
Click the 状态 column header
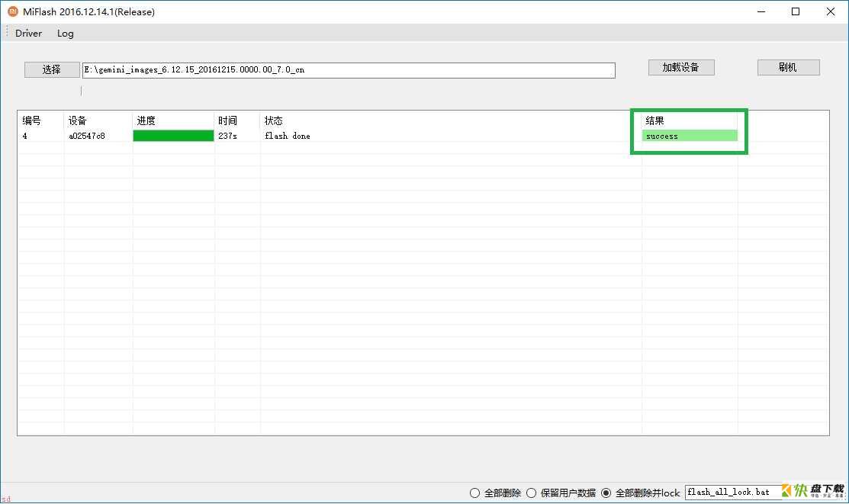pos(273,120)
